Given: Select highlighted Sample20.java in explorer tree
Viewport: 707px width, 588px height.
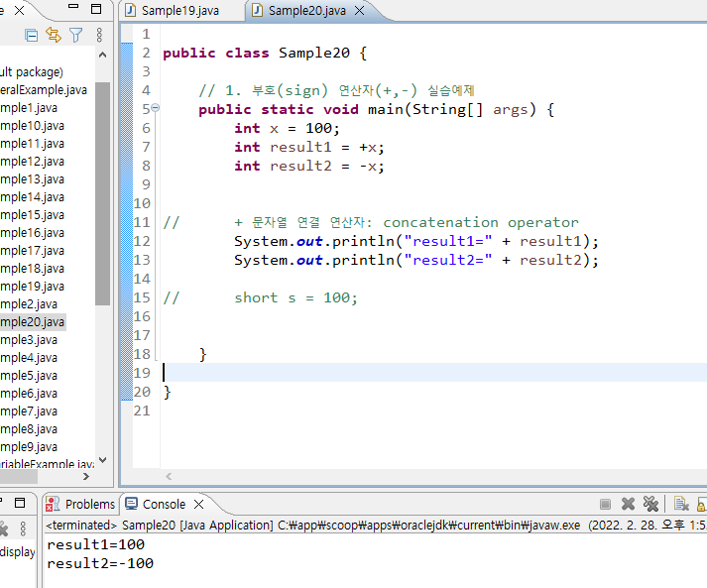Looking at the screenshot, I should coord(33,322).
